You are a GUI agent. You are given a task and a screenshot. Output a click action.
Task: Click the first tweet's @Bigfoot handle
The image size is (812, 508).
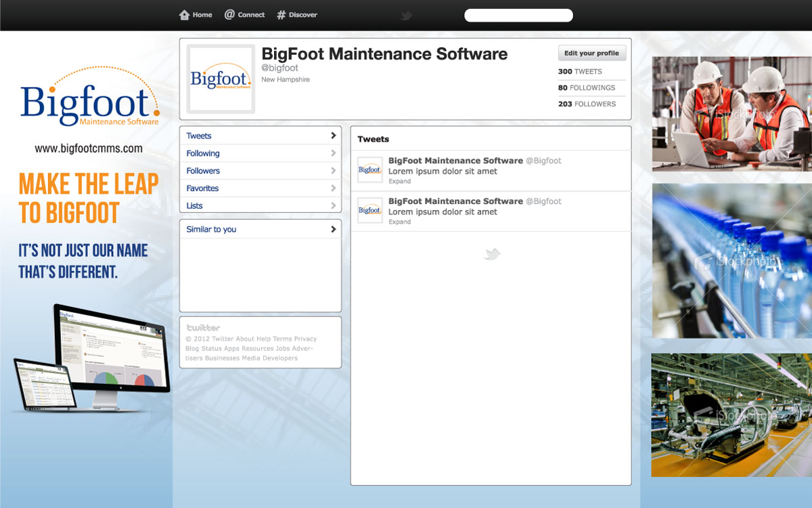pos(543,161)
